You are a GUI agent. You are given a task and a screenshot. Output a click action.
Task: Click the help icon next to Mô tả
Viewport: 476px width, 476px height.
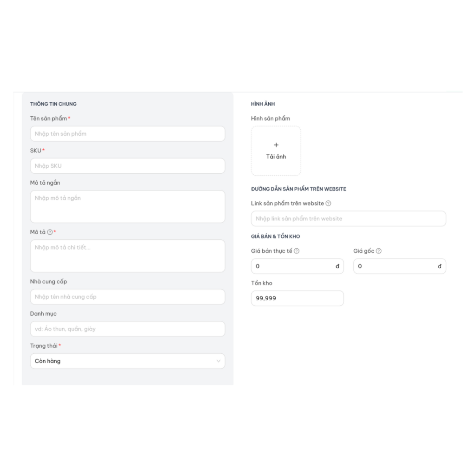coord(50,232)
